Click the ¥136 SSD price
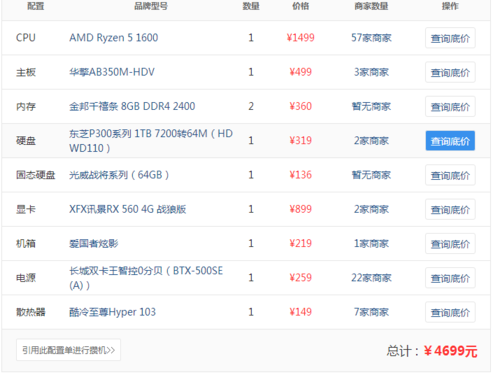500x382 pixels. [x=300, y=175]
